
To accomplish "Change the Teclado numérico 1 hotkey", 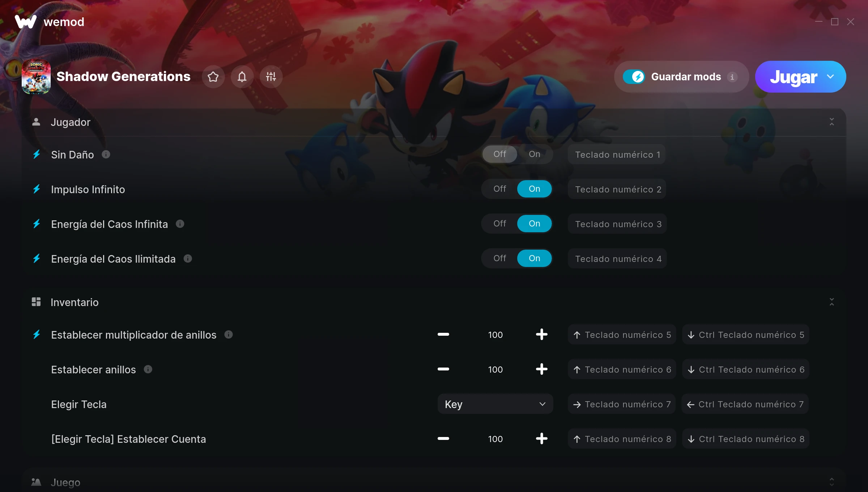I will pos(617,154).
